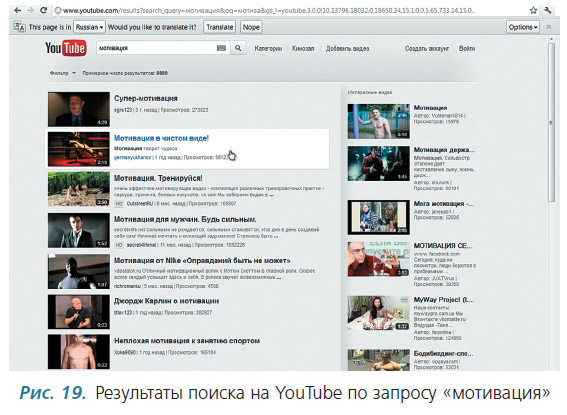The image size is (567, 415).
Task: Click the Войти sign-in link
Action: 467,48
